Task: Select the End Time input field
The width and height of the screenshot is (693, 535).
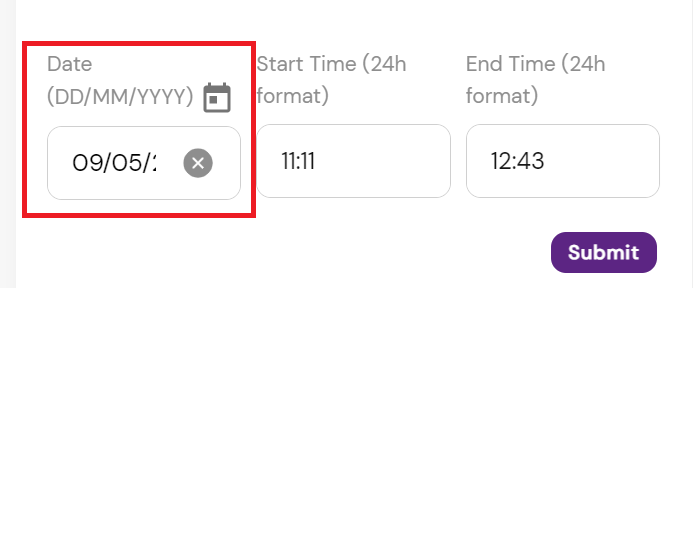Action: pos(562,161)
